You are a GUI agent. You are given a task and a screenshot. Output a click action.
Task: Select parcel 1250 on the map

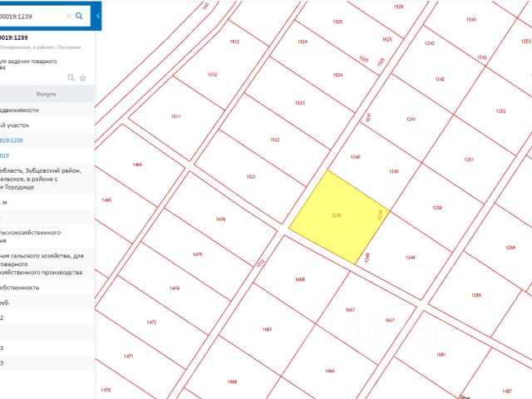pyautogui.click(x=438, y=208)
